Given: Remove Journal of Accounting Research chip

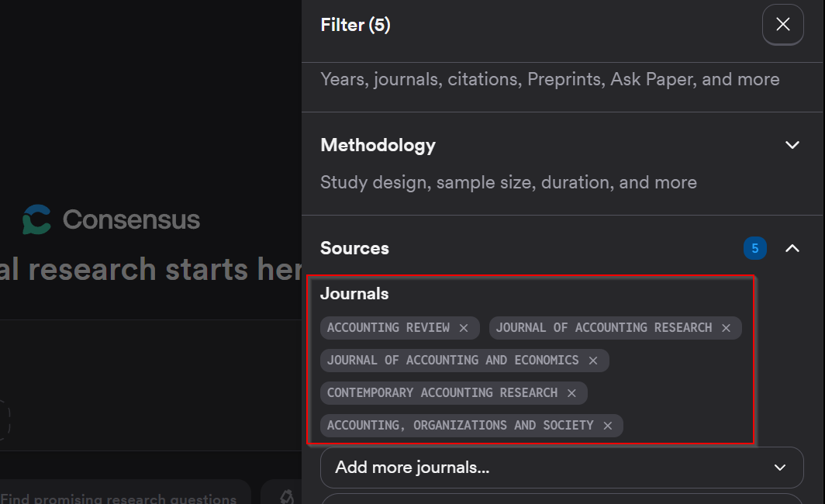Looking at the screenshot, I should (726, 328).
